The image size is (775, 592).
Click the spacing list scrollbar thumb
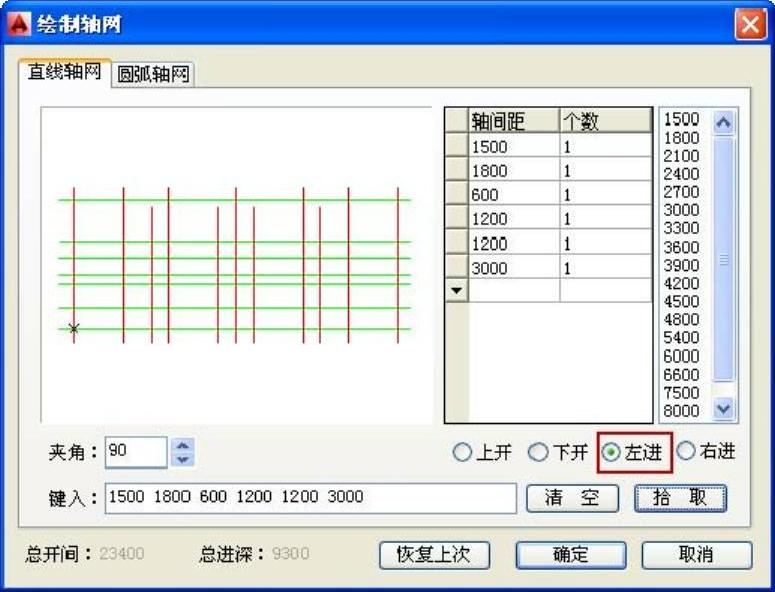coord(724,259)
